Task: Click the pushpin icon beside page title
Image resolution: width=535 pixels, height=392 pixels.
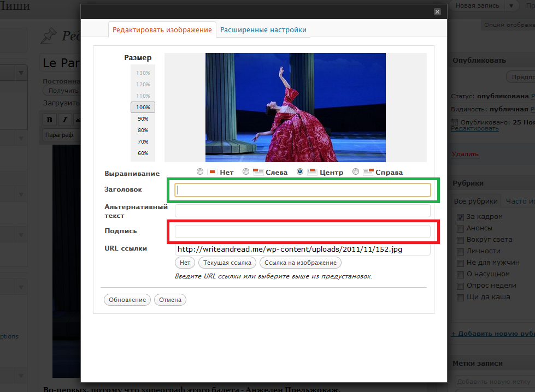Action: tap(49, 35)
